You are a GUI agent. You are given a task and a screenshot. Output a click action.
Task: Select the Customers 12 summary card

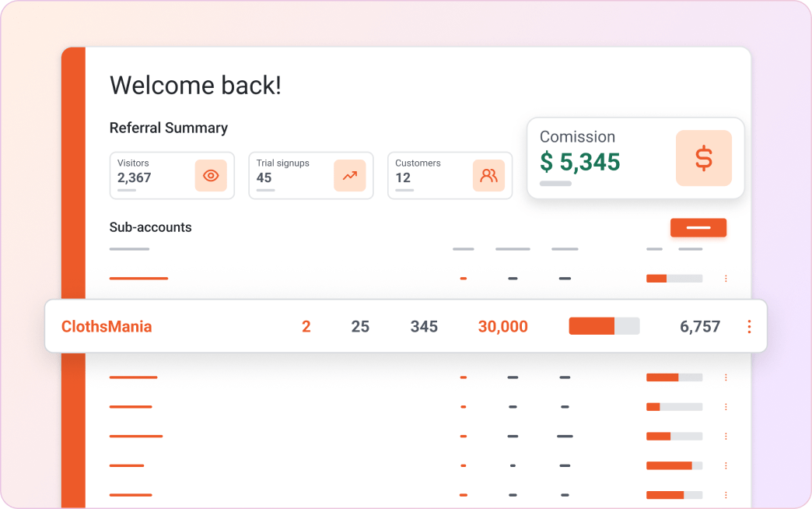(450, 175)
